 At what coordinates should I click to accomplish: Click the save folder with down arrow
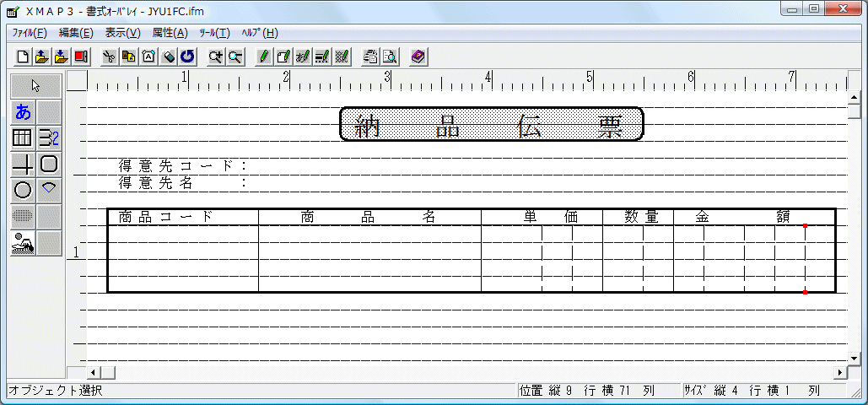(62, 56)
